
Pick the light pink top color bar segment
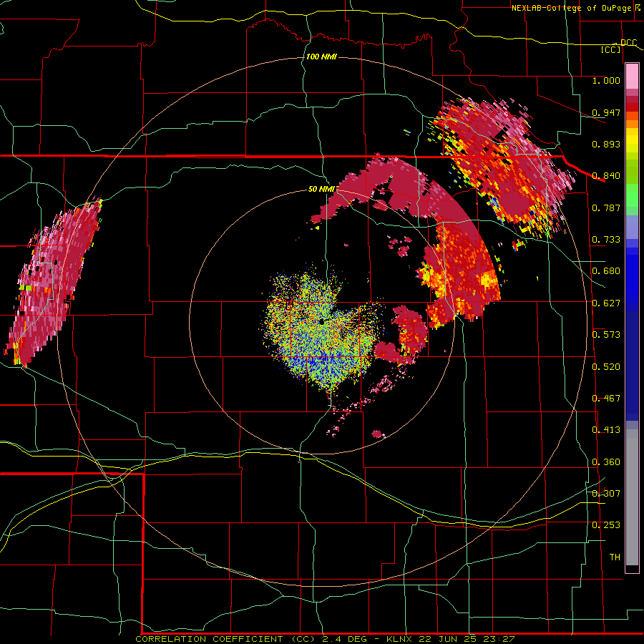pyautogui.click(x=632, y=77)
